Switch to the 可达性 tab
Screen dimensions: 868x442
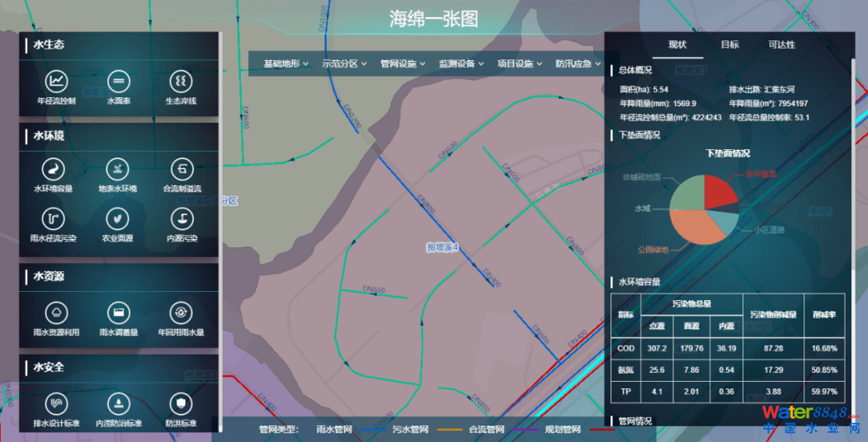781,45
